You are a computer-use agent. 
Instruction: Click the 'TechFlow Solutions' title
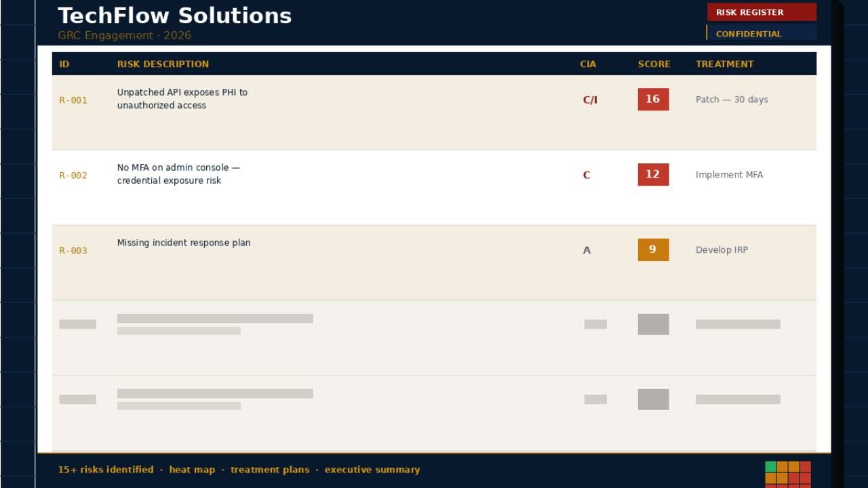175,16
